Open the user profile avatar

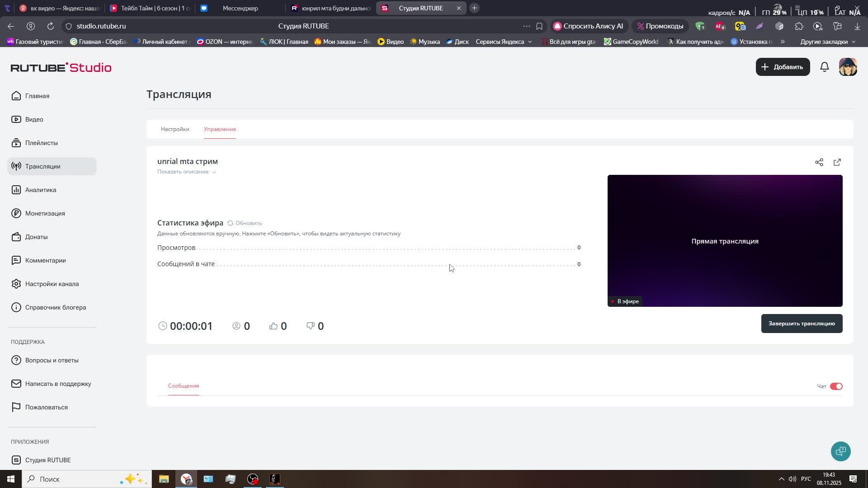pyautogui.click(x=848, y=67)
